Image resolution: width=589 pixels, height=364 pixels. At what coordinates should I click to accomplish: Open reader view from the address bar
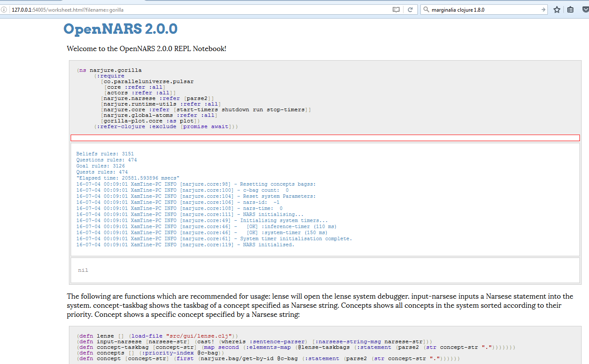click(396, 10)
